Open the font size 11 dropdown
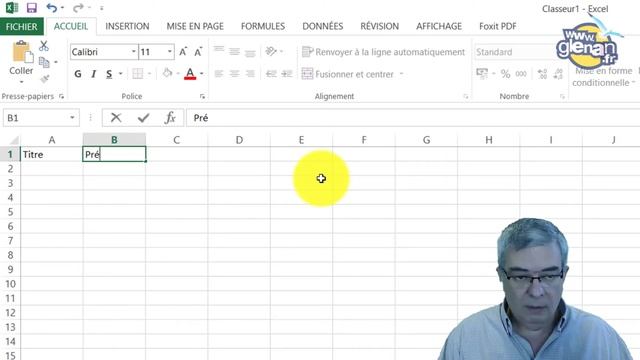Viewport: 640px width, 360px height. coord(169,52)
